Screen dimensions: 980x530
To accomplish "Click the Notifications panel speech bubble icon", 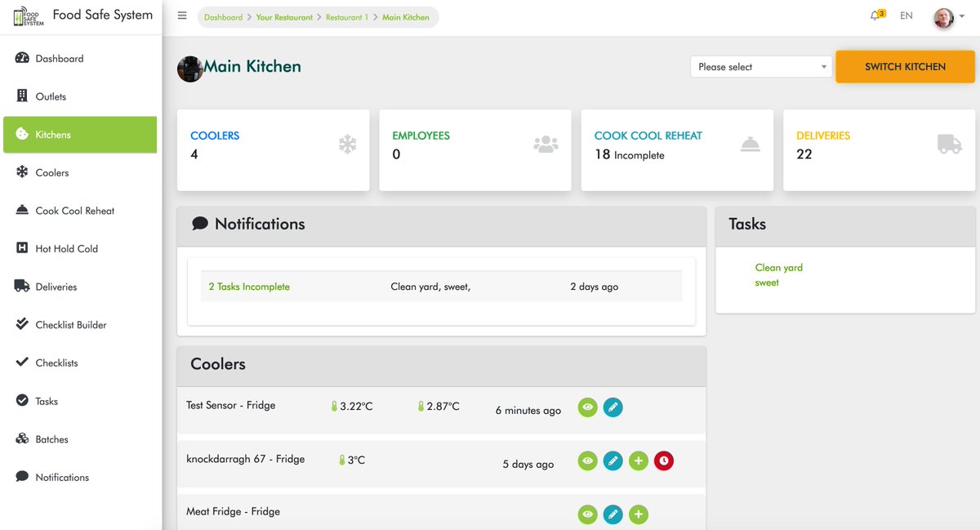I will click(200, 224).
